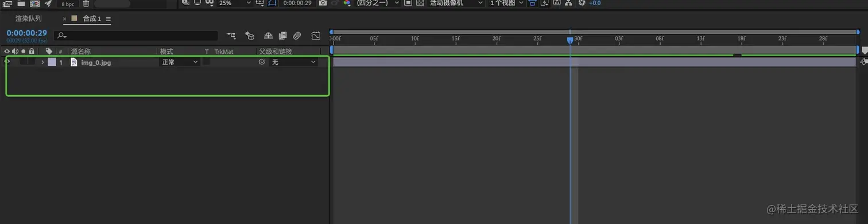The width and height of the screenshot is (868, 224).
Task: Open 8 bpc color depth settings
Action: tap(67, 3)
